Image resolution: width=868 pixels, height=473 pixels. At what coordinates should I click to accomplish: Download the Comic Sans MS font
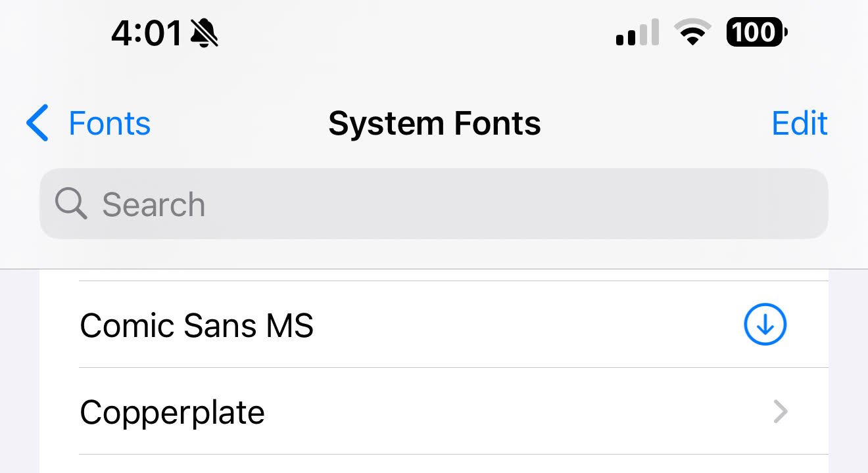(765, 325)
